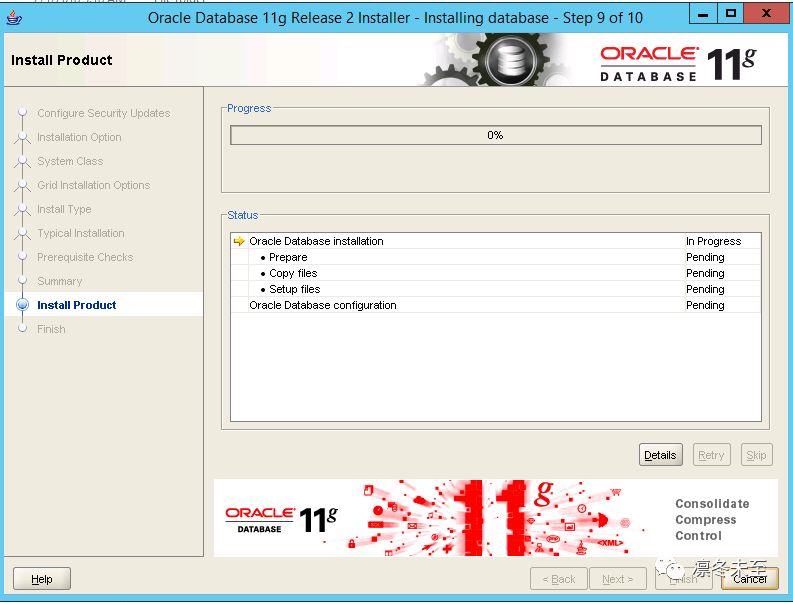
Task: Click the Retry button
Action: coord(711,455)
